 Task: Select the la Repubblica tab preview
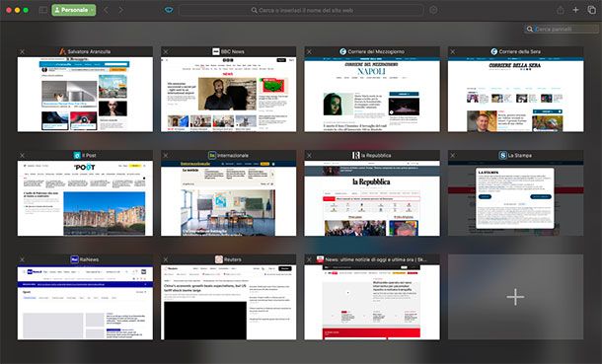coord(372,198)
